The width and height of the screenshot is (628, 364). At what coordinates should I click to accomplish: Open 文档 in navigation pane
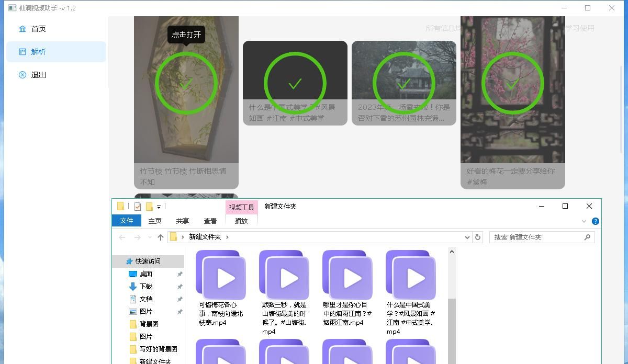[x=146, y=299]
